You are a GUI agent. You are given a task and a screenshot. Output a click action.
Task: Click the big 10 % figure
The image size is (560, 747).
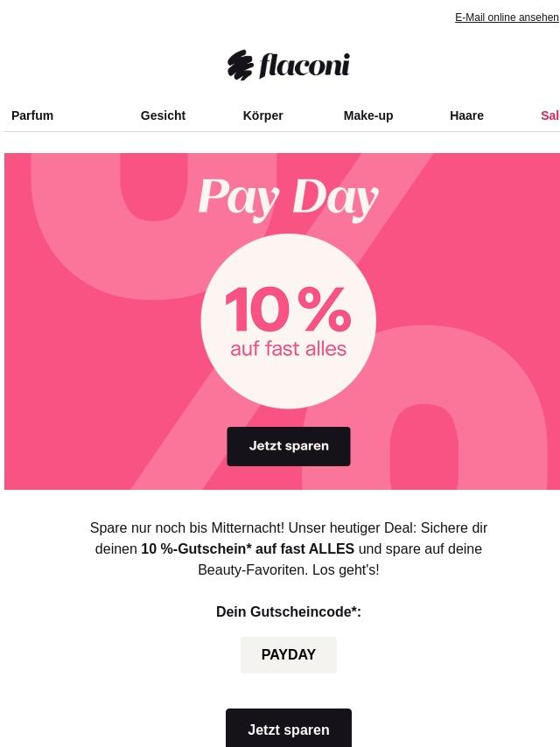(x=289, y=309)
